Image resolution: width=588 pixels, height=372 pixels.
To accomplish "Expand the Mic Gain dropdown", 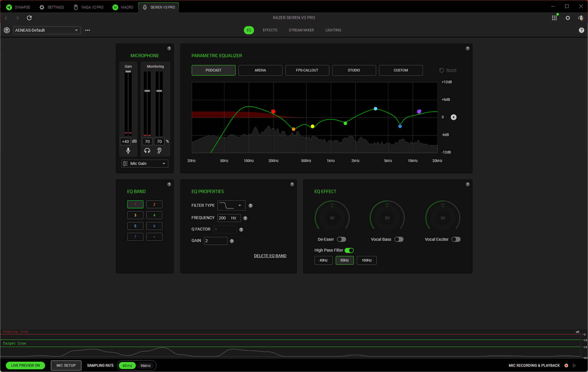I will pos(145,164).
